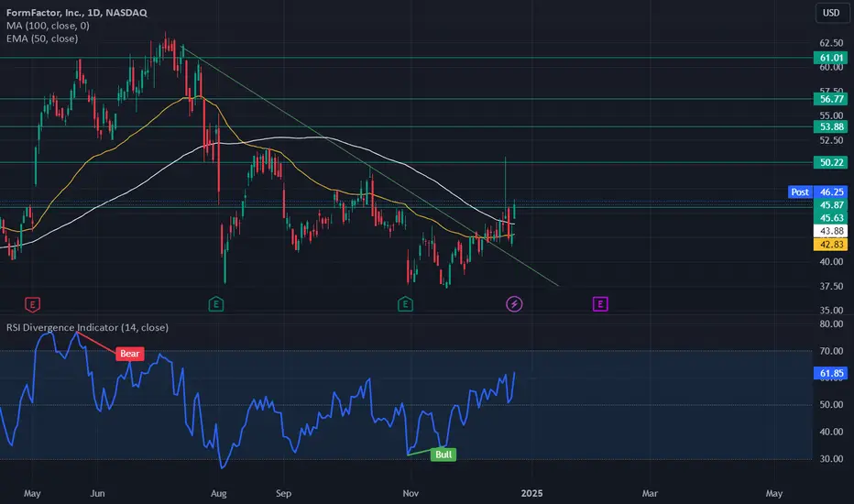Click the 61.01 price level label
The height and width of the screenshot is (504, 854).
[x=830, y=58]
